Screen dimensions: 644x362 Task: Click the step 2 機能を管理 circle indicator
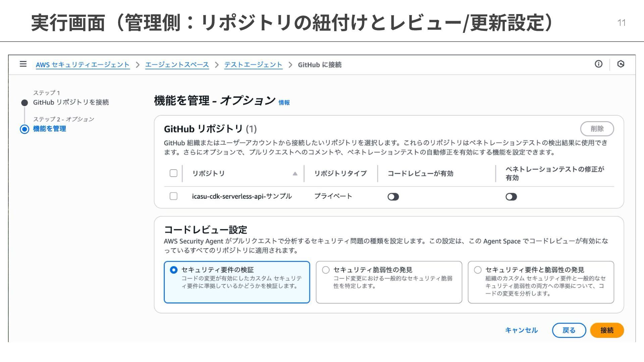pos(24,129)
